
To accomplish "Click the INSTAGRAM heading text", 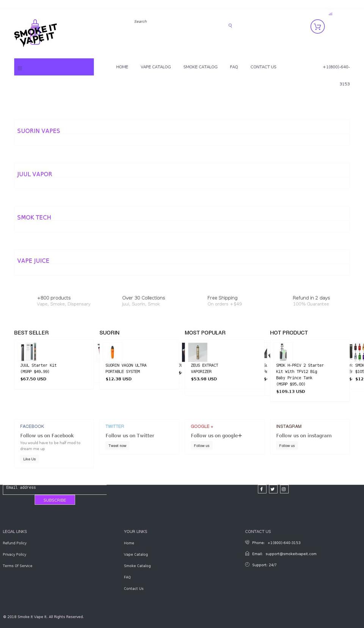I will [289, 427].
